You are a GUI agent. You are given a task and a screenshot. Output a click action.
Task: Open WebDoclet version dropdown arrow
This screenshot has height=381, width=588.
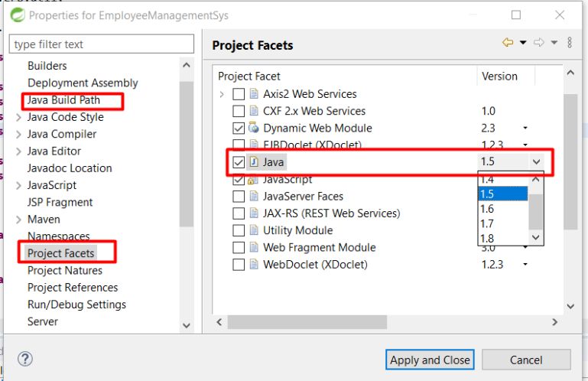click(x=525, y=264)
